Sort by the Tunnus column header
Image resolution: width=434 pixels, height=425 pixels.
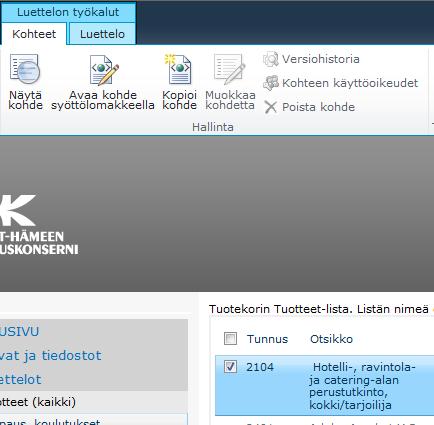(x=267, y=339)
